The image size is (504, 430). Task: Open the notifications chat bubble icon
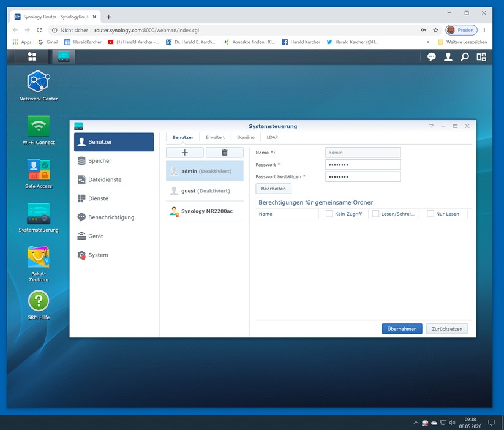coord(432,57)
